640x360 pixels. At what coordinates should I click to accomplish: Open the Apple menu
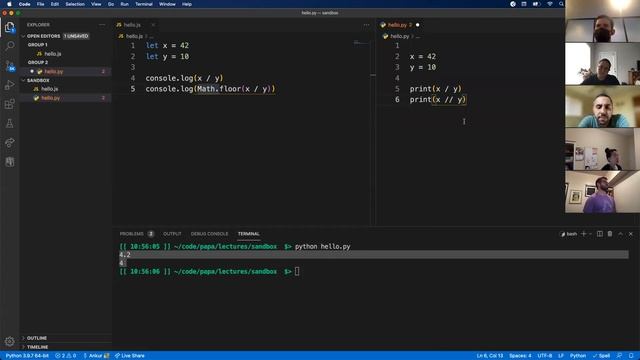(9, 4)
